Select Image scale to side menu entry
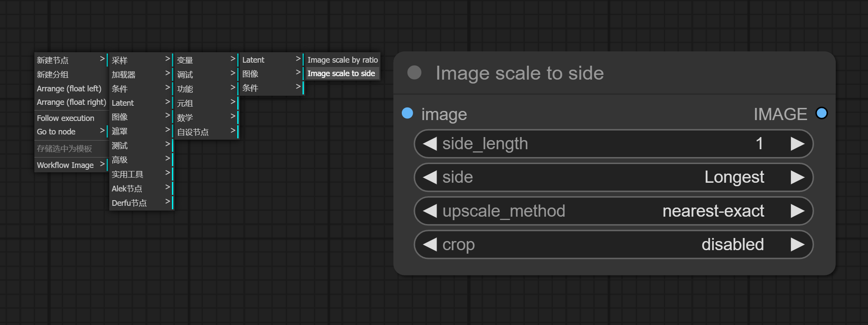Screen dimensions: 868x325 coord(341,74)
